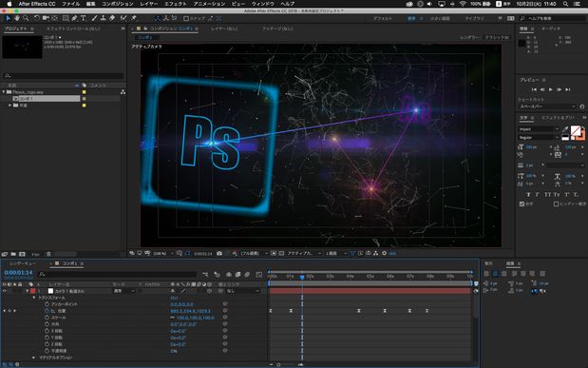Screen dimensions: 588x368
Task: Create a new folder in the Project panel
Action: click(x=13, y=254)
